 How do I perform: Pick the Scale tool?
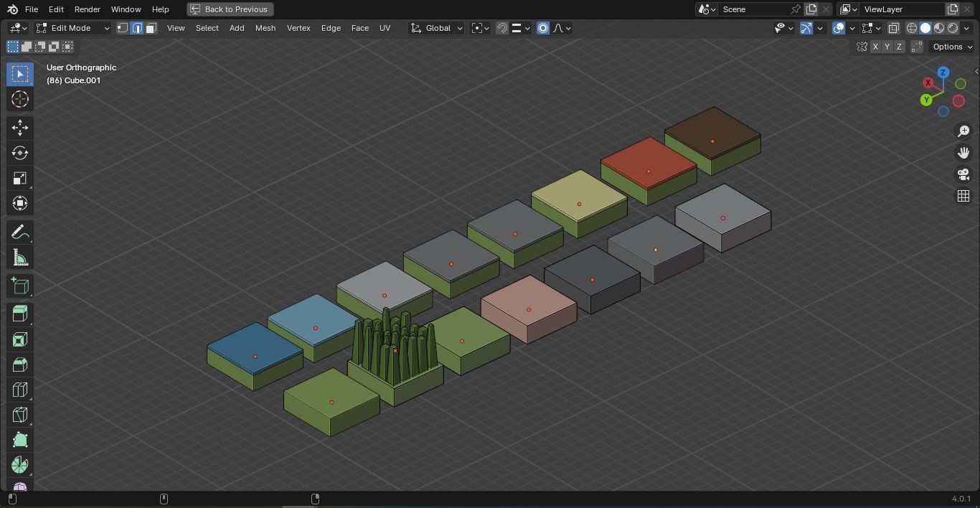pos(20,178)
